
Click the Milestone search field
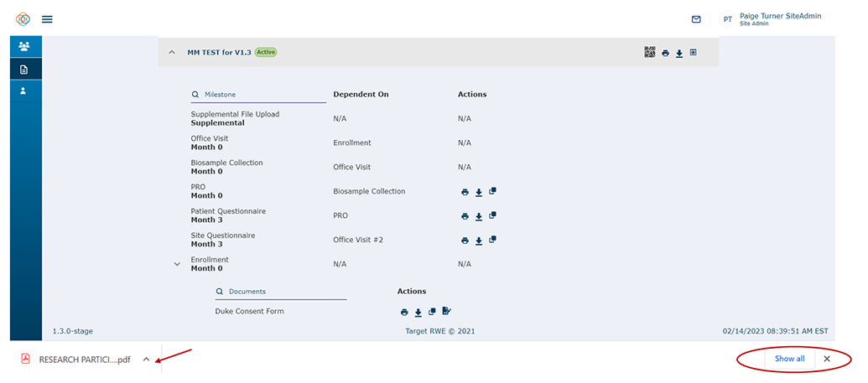258,95
